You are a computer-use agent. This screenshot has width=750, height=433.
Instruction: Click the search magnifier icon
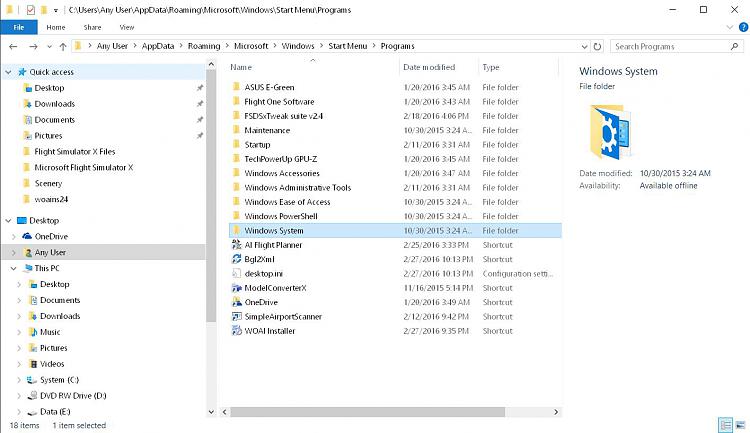(x=734, y=46)
